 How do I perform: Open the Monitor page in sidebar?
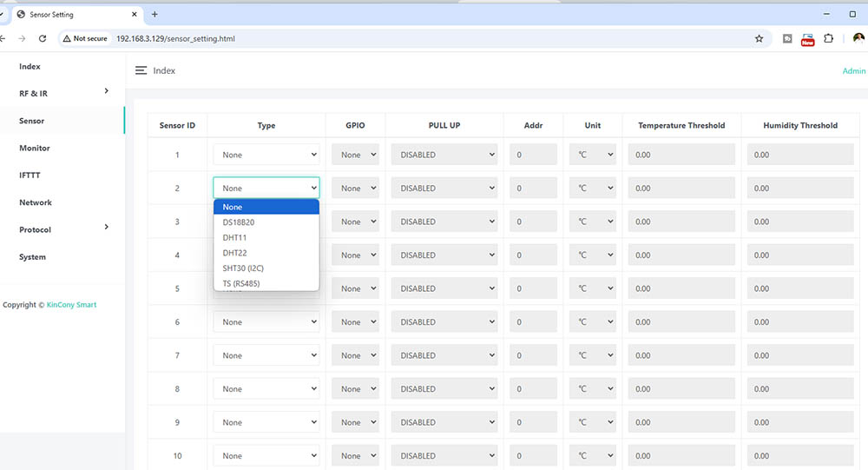pos(35,149)
